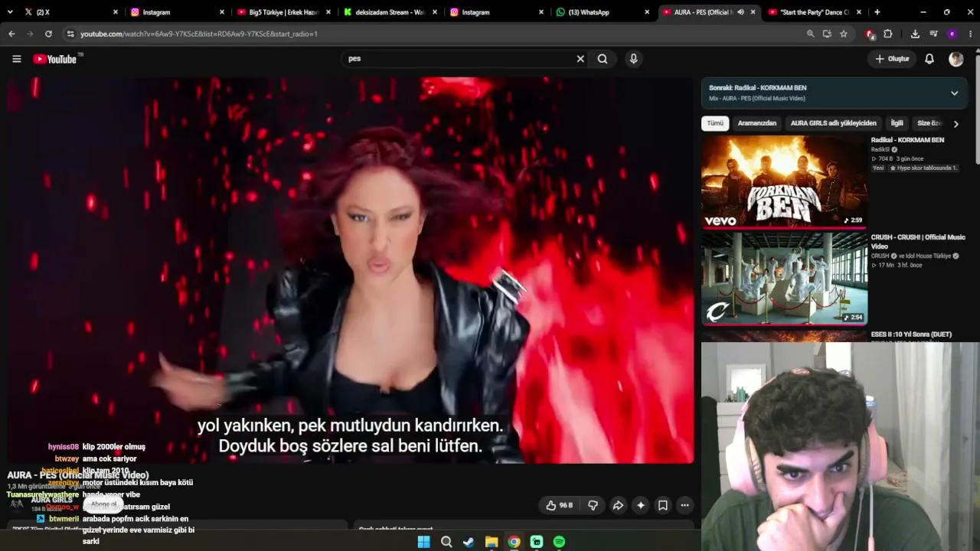980x551 pixels.
Task: Go to the YouTube home logo
Action: [x=55, y=59]
